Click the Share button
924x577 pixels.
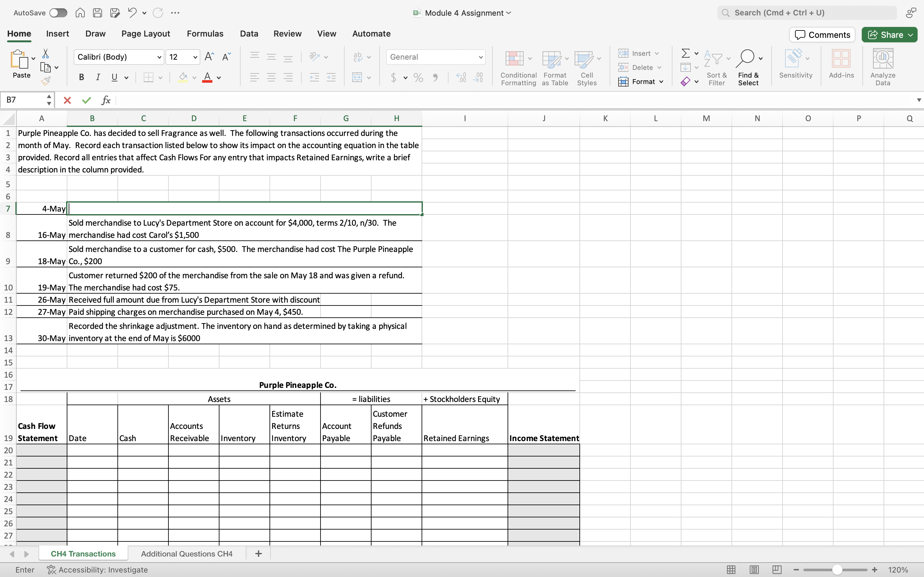pyautogui.click(x=888, y=34)
